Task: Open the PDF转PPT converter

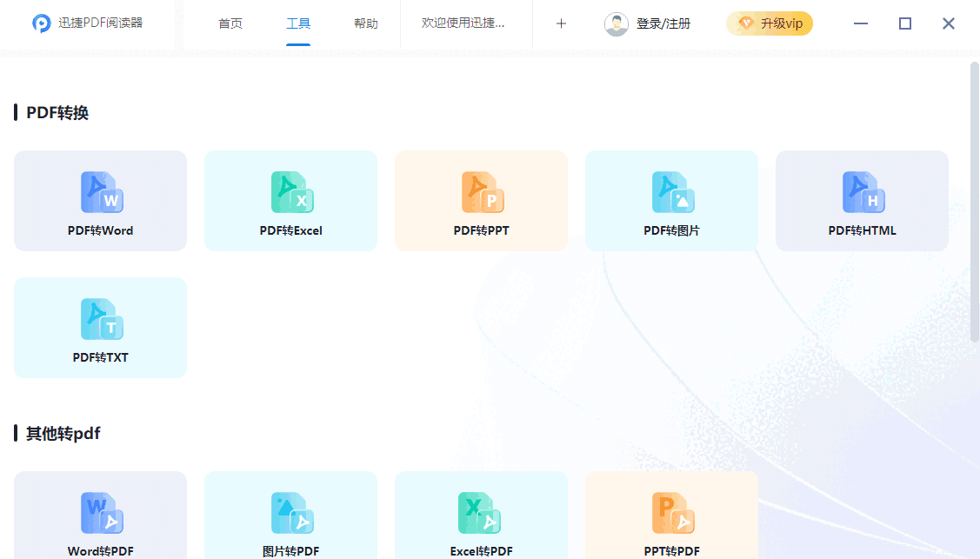Action: point(481,201)
